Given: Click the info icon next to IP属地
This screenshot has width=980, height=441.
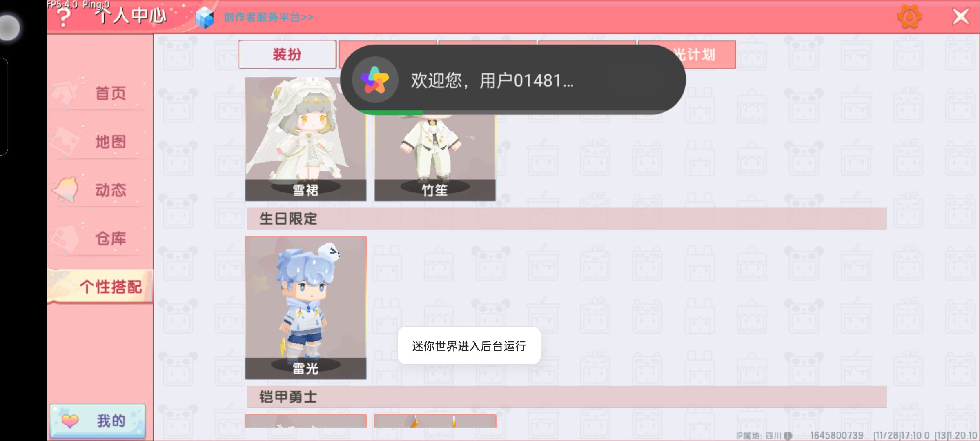Looking at the screenshot, I should point(788,436).
